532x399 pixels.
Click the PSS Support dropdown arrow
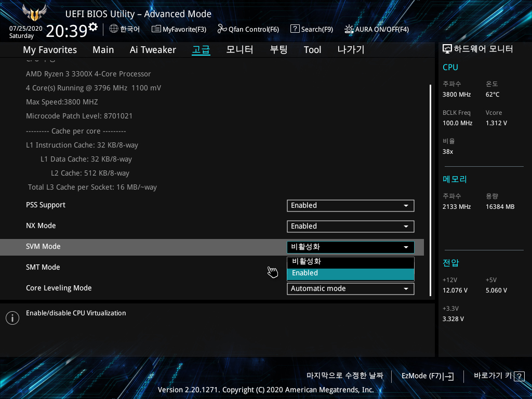406,206
